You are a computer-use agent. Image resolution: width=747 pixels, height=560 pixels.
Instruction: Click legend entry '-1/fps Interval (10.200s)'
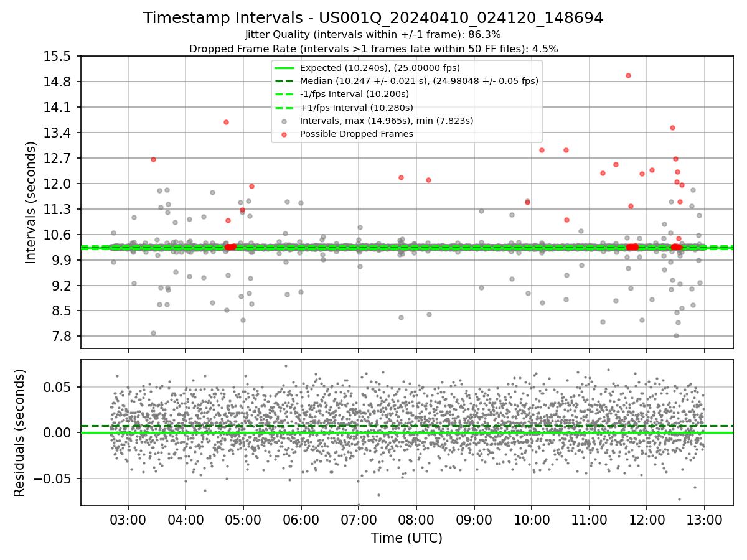(x=354, y=94)
